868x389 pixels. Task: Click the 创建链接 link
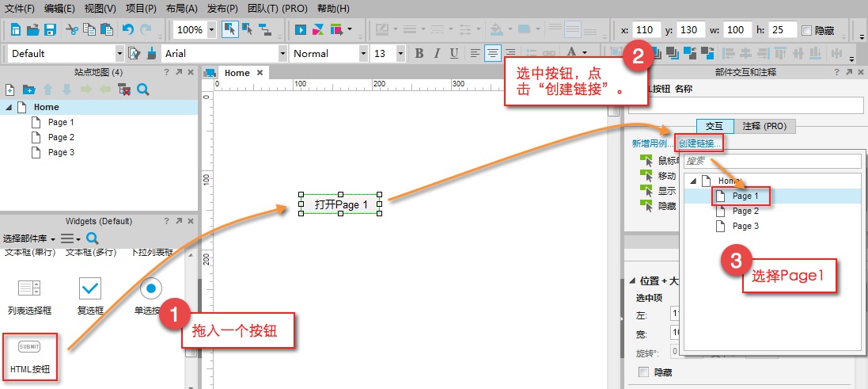tap(699, 143)
